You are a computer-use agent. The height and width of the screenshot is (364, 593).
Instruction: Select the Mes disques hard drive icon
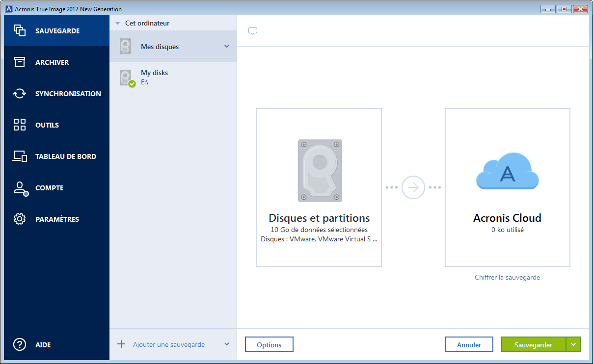click(x=125, y=46)
